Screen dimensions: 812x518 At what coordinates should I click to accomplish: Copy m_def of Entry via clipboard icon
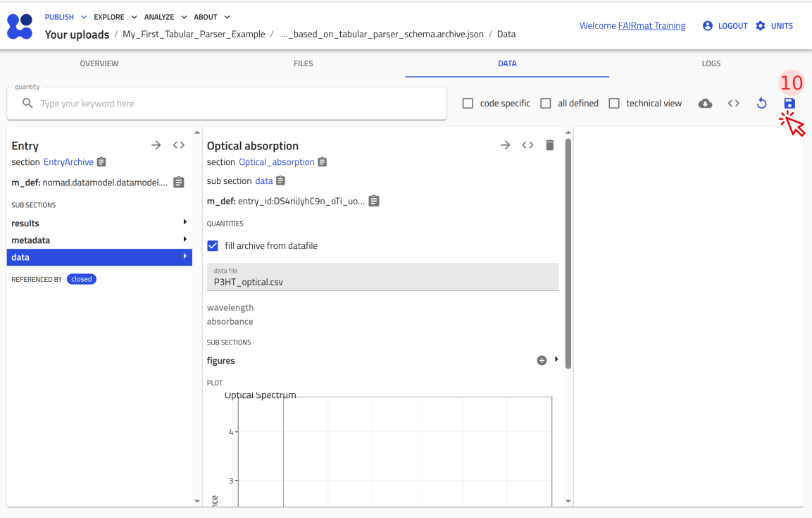(179, 183)
